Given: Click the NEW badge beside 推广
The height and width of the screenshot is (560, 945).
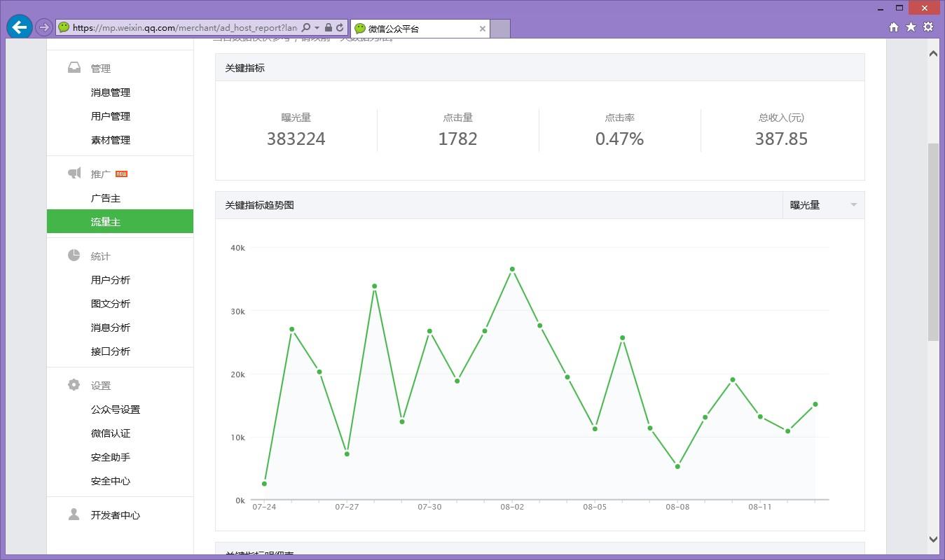Looking at the screenshot, I should (x=121, y=174).
